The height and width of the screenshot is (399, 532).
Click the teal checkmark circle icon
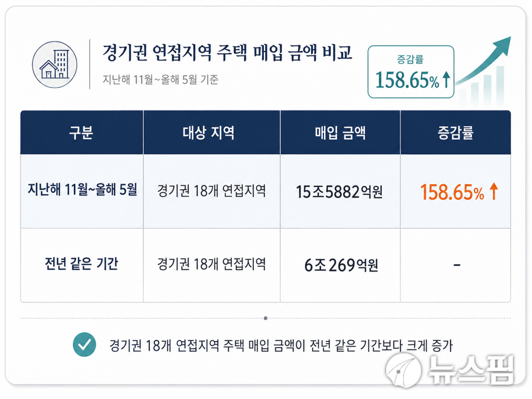pyautogui.click(x=85, y=344)
